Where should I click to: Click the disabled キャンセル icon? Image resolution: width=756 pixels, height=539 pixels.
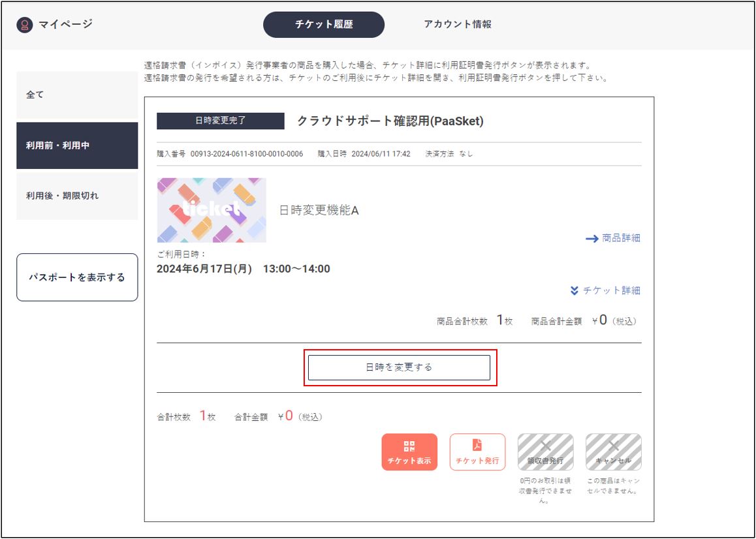click(613, 452)
